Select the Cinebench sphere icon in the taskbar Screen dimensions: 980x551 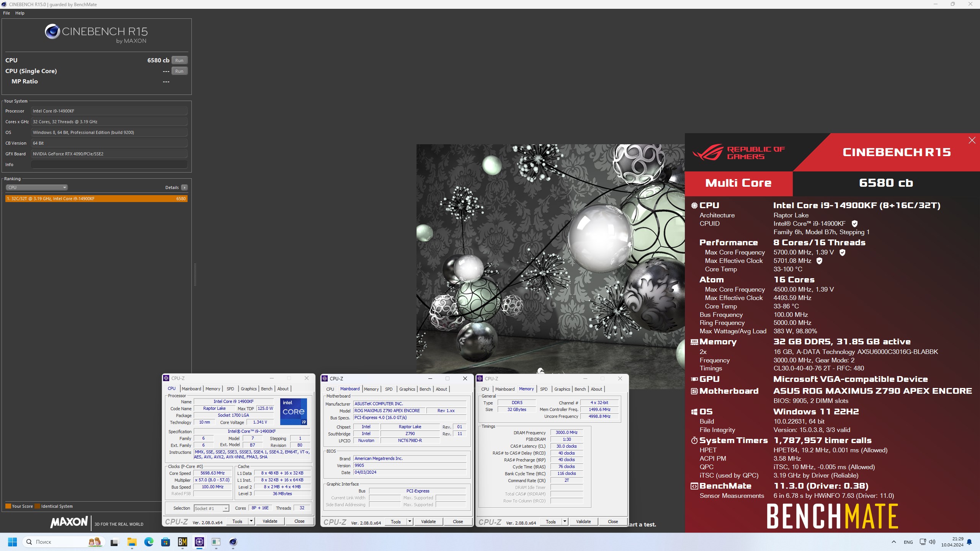click(233, 542)
